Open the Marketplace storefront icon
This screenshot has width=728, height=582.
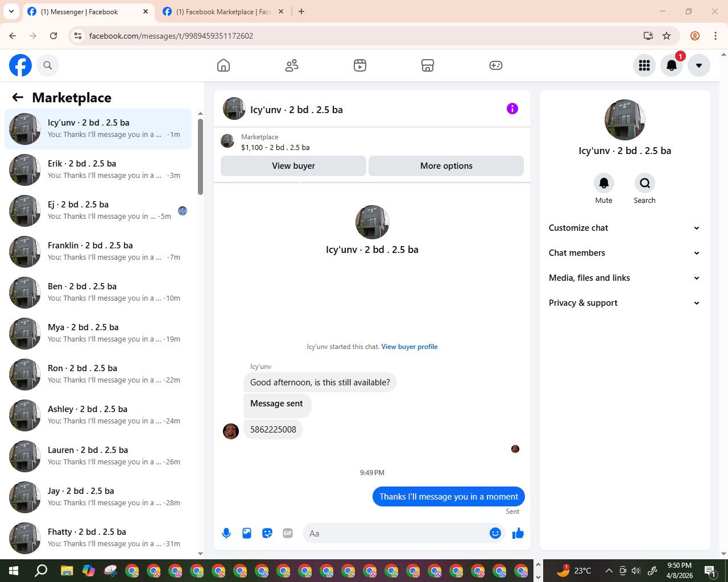click(x=428, y=65)
